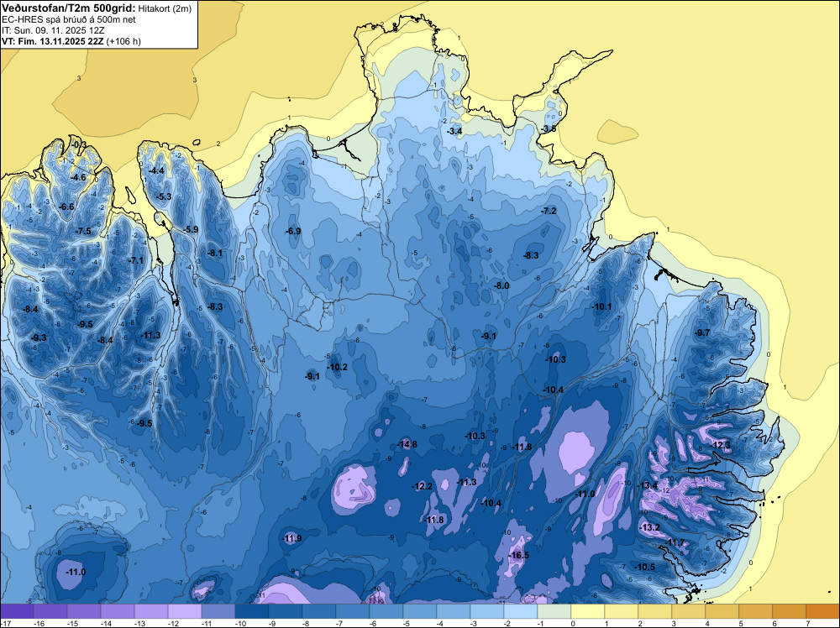Click the '-11.7' temperature value
Screen dimensions: 840x628
pyautogui.click(x=675, y=543)
